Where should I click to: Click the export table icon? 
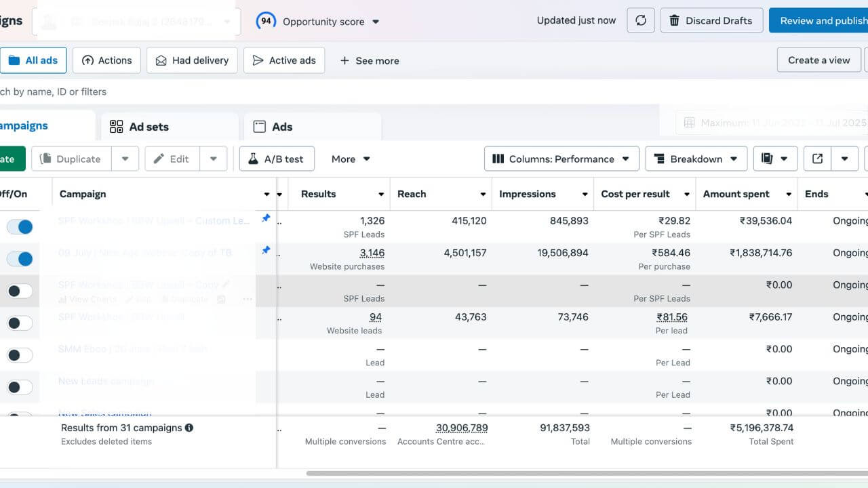click(818, 159)
